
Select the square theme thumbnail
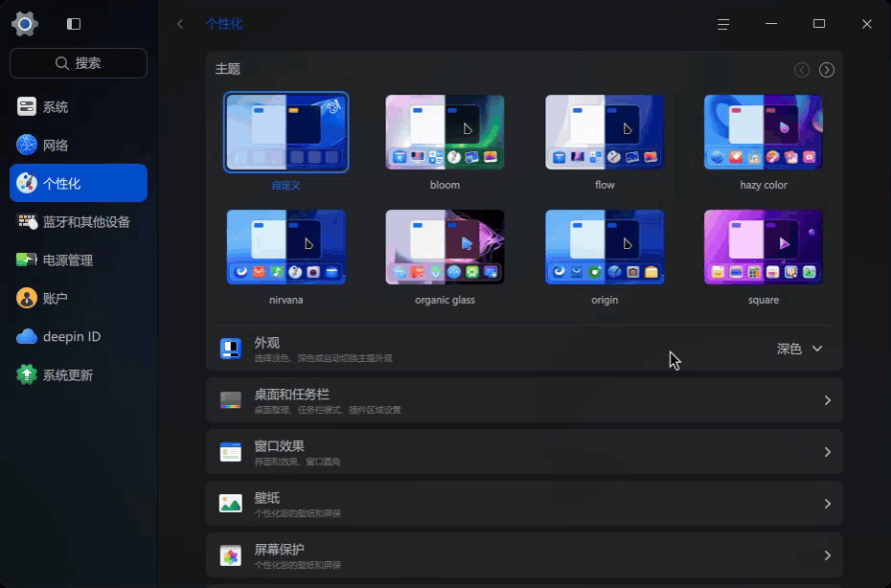click(x=764, y=247)
